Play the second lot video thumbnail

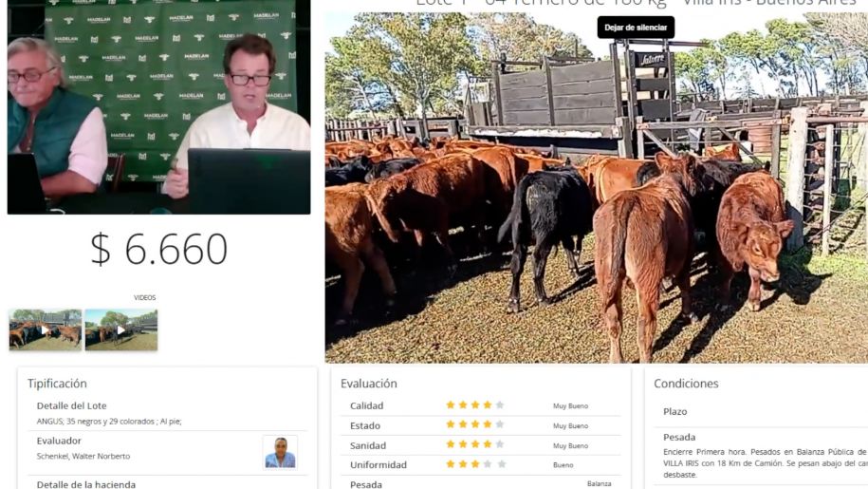click(x=121, y=330)
